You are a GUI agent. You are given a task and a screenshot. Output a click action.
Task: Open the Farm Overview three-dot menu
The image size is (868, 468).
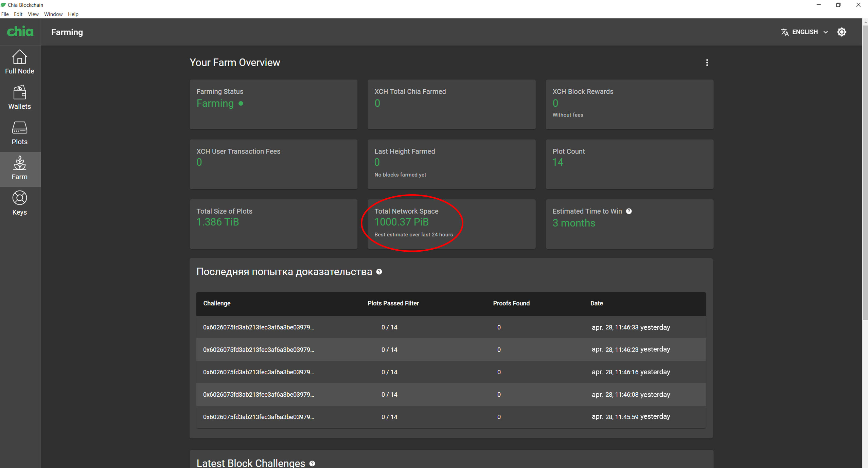tap(707, 62)
